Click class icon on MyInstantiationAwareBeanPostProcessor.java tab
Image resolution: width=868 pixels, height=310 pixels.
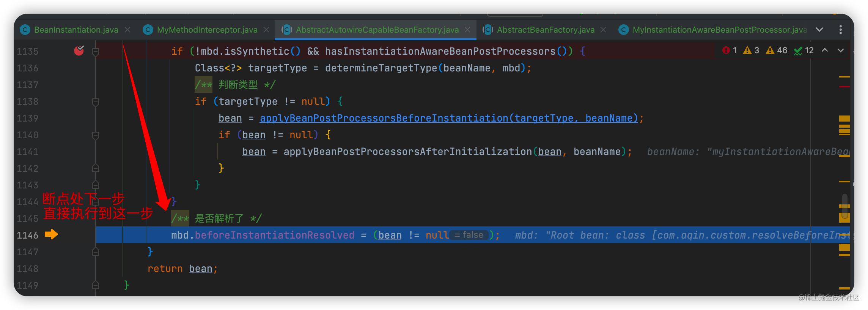click(x=623, y=30)
